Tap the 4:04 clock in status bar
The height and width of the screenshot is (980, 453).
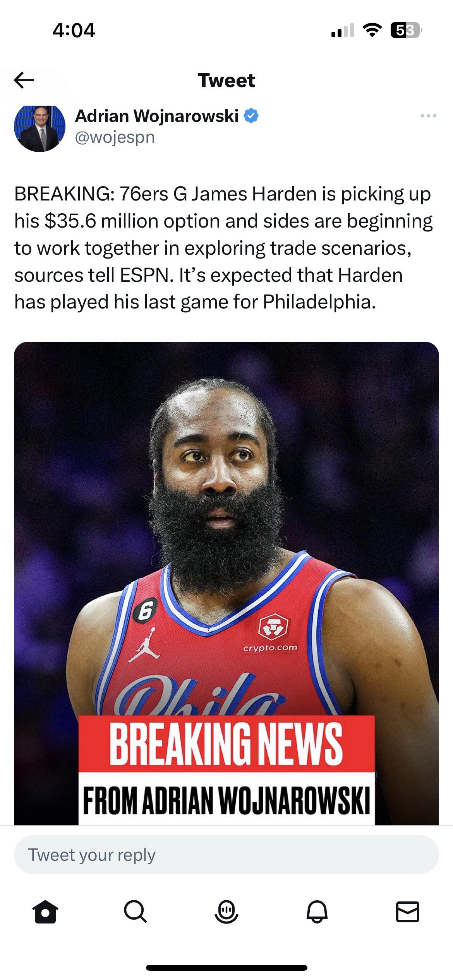click(74, 30)
